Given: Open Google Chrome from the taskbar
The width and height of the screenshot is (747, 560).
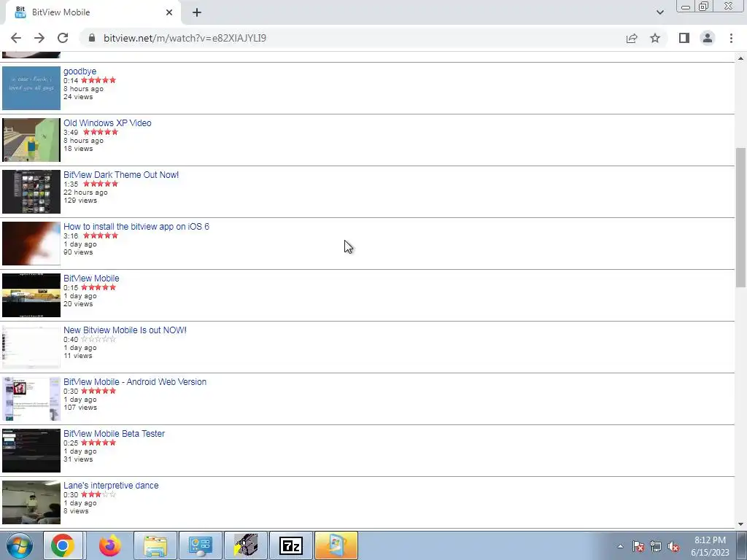Looking at the screenshot, I should pos(63,545).
